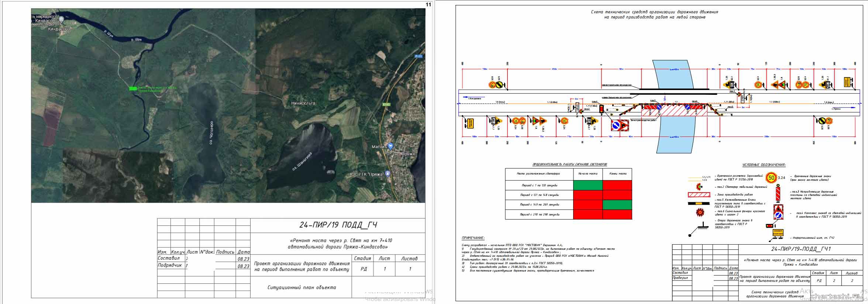
Task: Click the large detour sign complex below the road
Action: [620, 126]
